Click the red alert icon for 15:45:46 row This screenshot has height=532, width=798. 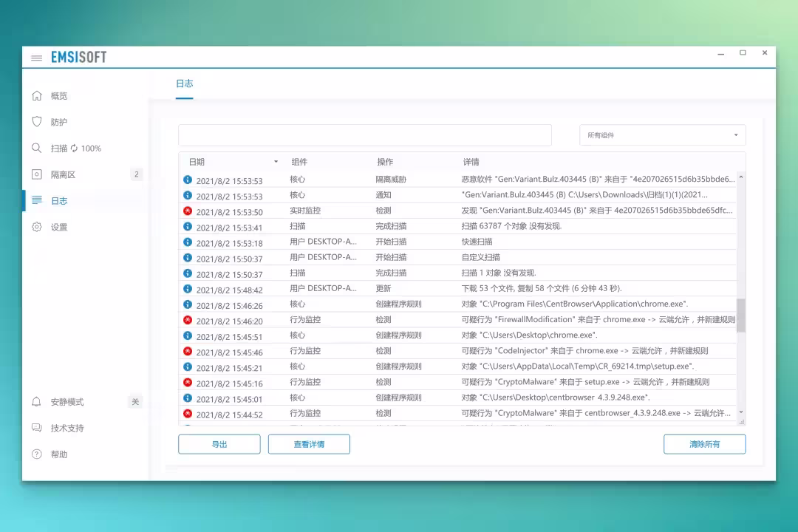tap(188, 351)
